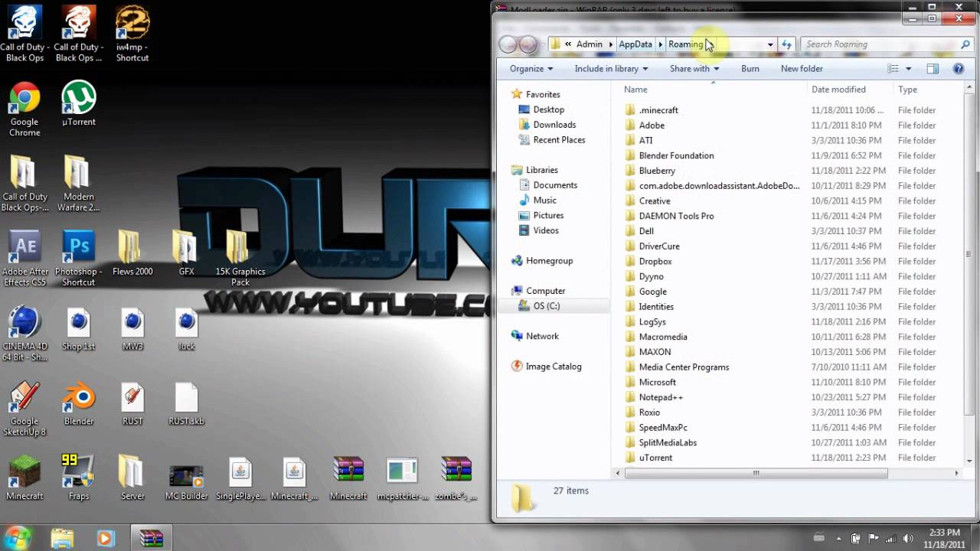Sort by Date modified column header

pos(838,90)
